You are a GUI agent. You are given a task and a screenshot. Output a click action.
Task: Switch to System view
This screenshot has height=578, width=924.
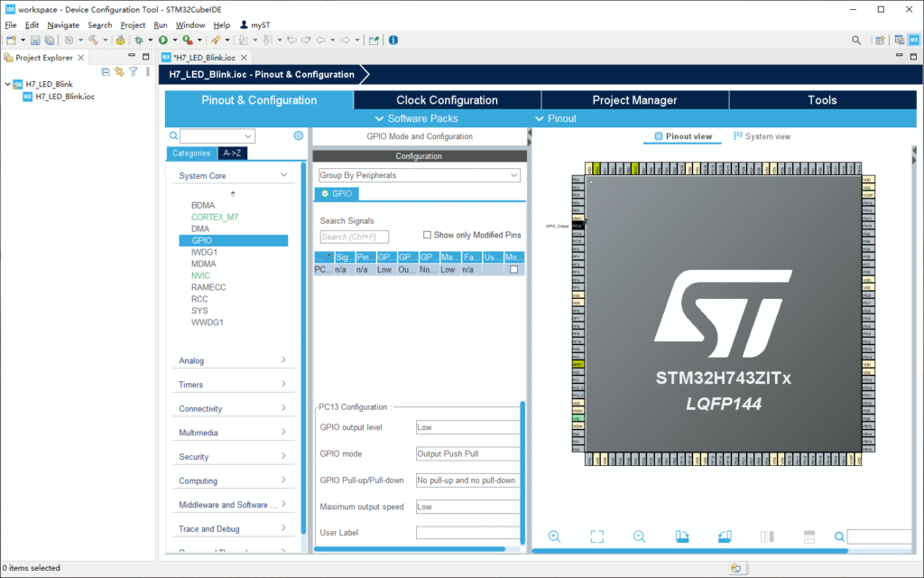click(762, 136)
